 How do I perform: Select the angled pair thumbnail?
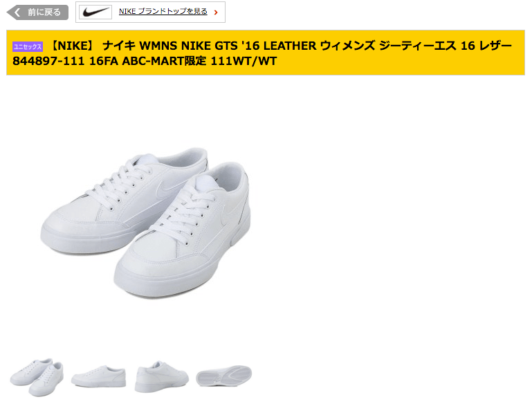tap(37, 377)
